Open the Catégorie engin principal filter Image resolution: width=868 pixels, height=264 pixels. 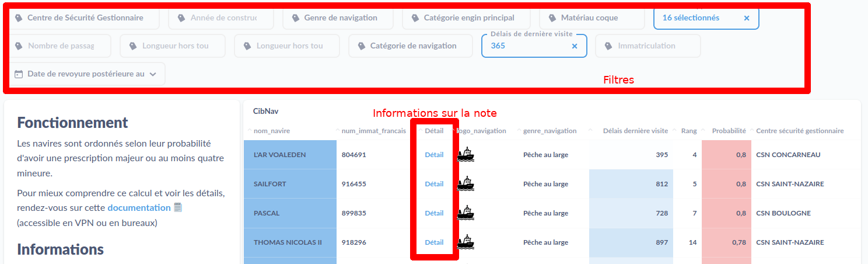(x=466, y=18)
